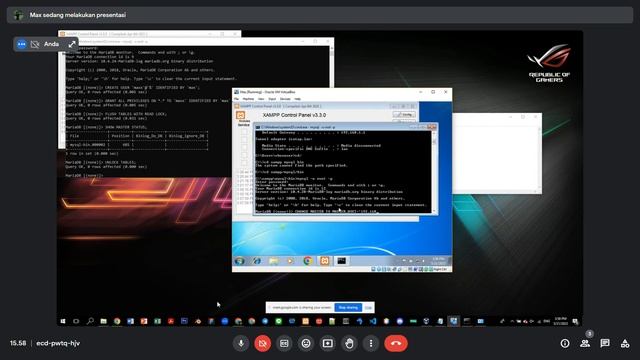Switch to XAMPP in VM taskbar

coord(324,261)
